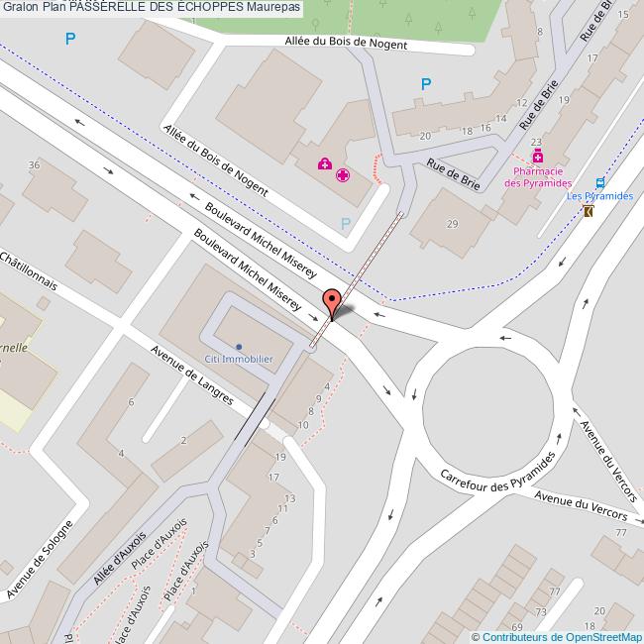This screenshot has height=644, width=644.
Task: Click the pink medical cross icon
Action: (x=343, y=175)
